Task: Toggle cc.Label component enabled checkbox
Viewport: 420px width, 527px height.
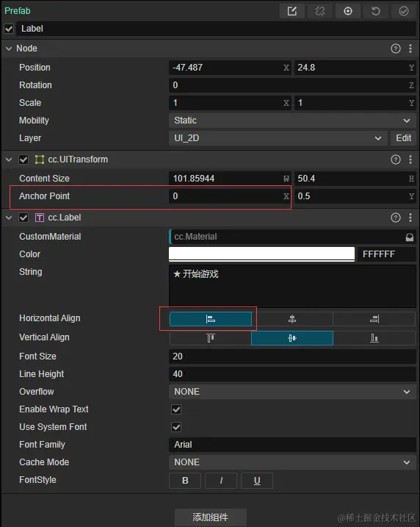Action: pos(23,218)
